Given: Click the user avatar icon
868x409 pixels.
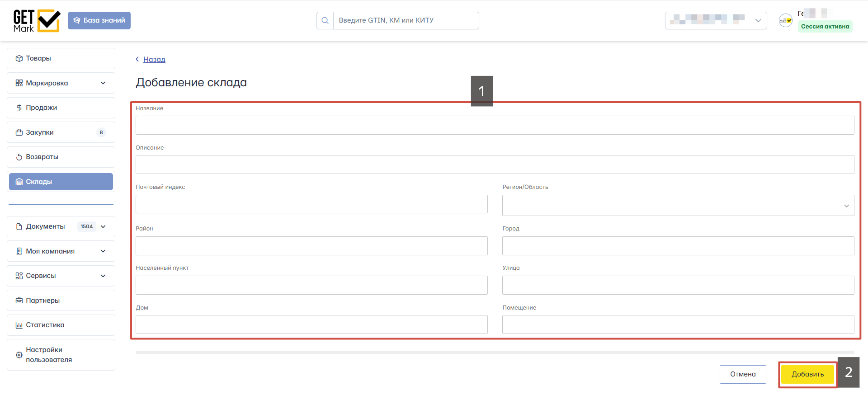Looking at the screenshot, I should [786, 20].
